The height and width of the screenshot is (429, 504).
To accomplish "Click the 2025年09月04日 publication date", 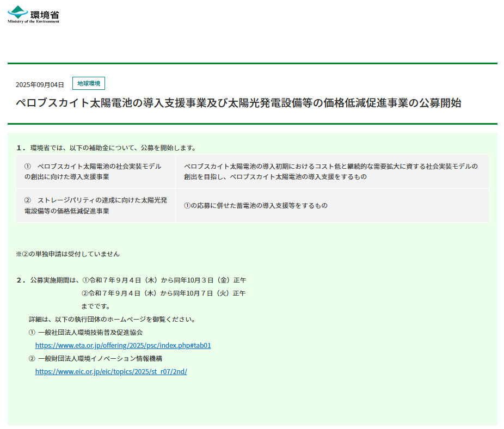I will point(40,84).
